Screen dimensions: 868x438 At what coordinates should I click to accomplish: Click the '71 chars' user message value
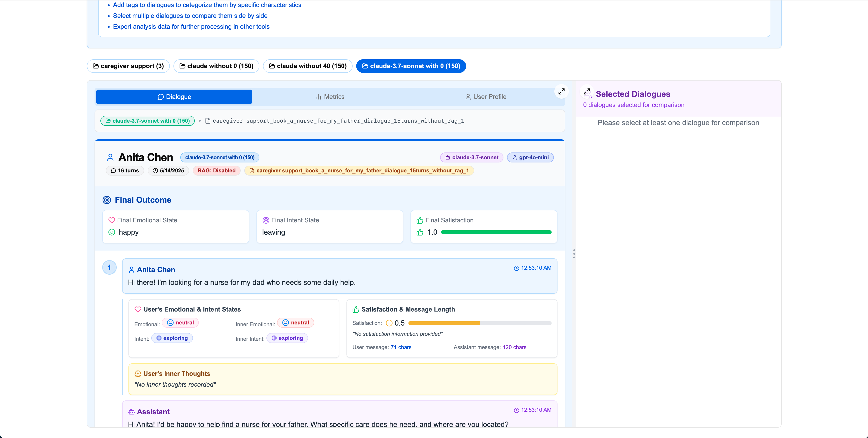pyautogui.click(x=401, y=347)
